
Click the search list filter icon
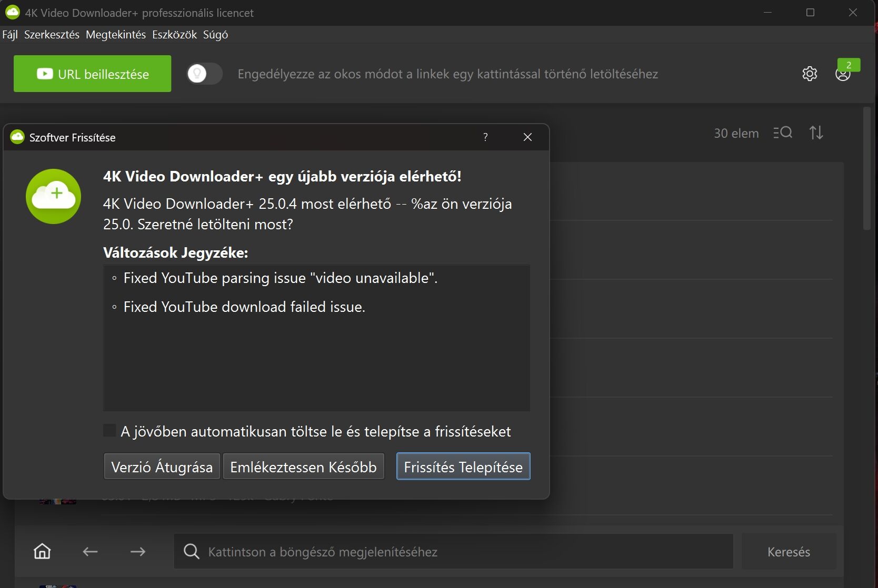(783, 133)
